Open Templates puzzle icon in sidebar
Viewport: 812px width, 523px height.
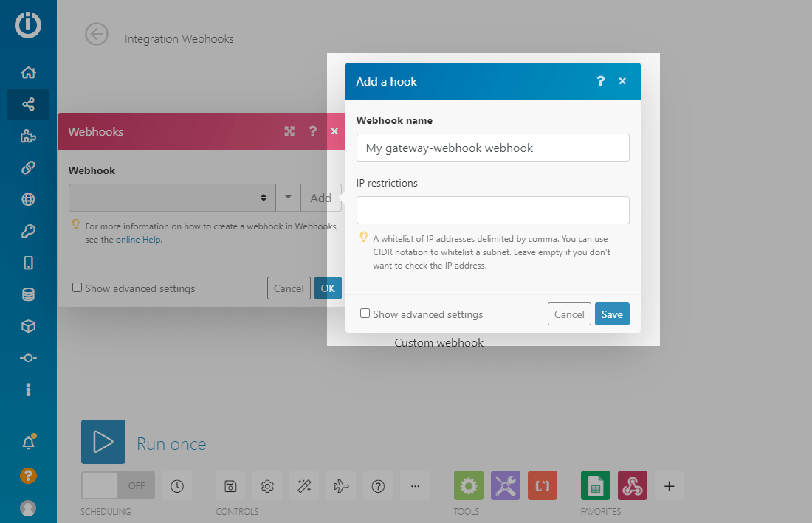point(28,136)
